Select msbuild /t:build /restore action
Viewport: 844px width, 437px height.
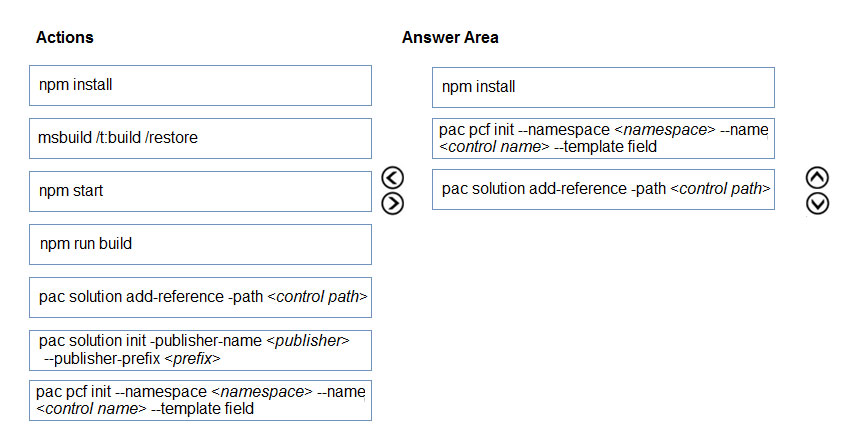200,138
